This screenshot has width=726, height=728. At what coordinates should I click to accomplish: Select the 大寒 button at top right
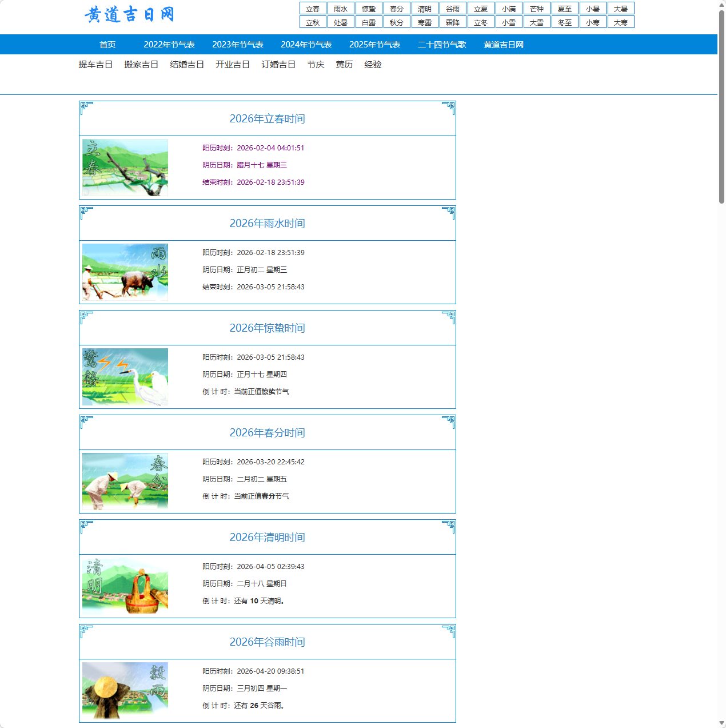tap(621, 22)
